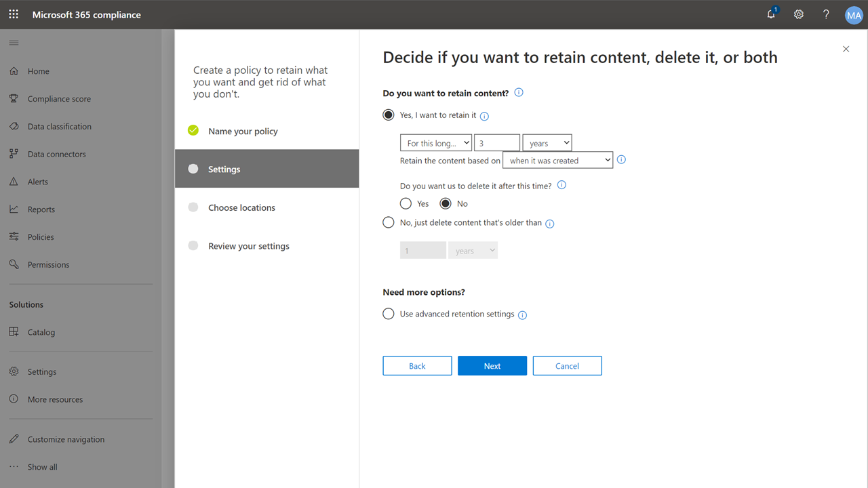Click the Cancel button

point(567,366)
